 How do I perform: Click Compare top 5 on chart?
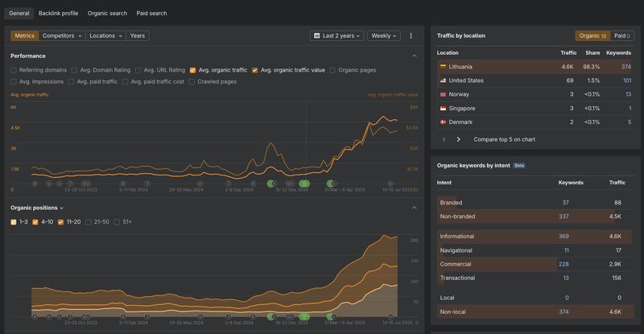505,139
